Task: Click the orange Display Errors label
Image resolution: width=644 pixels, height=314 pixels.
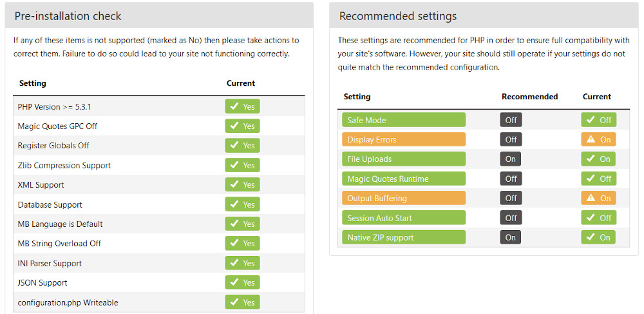Action: (404, 139)
